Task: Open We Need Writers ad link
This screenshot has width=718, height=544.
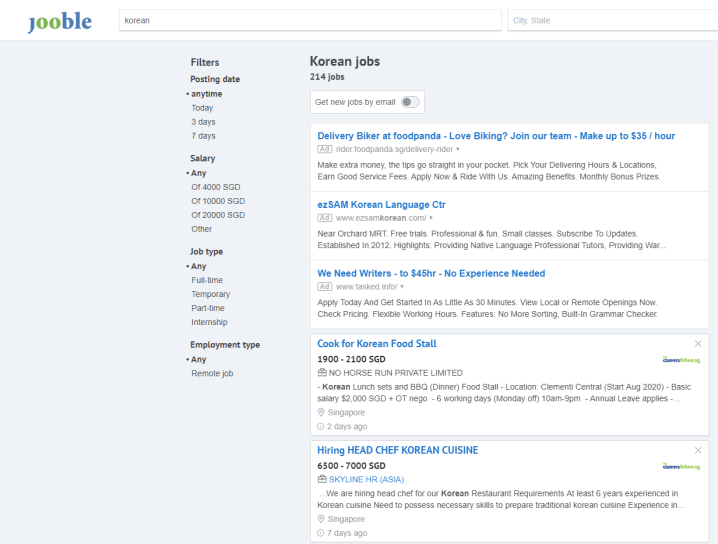Action: (431, 273)
